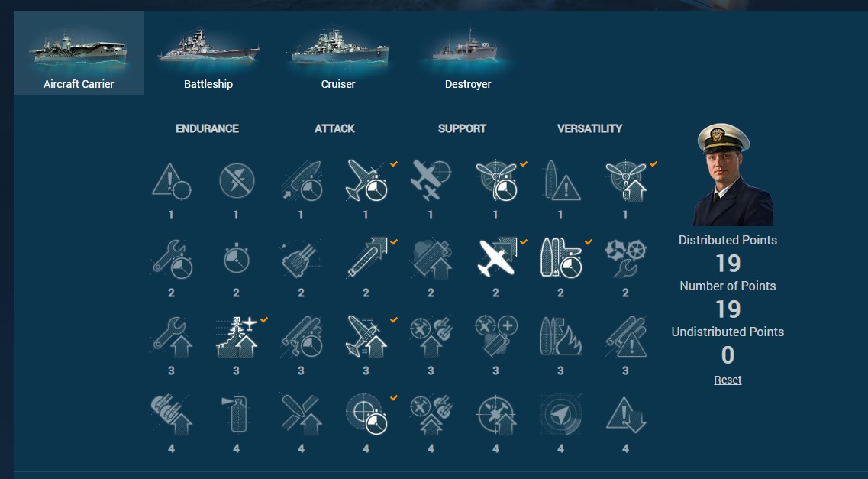The height and width of the screenshot is (479, 868).
Task: Select the gears and wrench Versatility skill
Action: pos(625,259)
